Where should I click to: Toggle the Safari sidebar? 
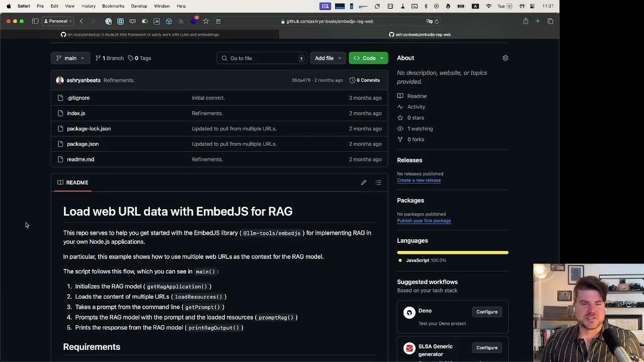35,21
